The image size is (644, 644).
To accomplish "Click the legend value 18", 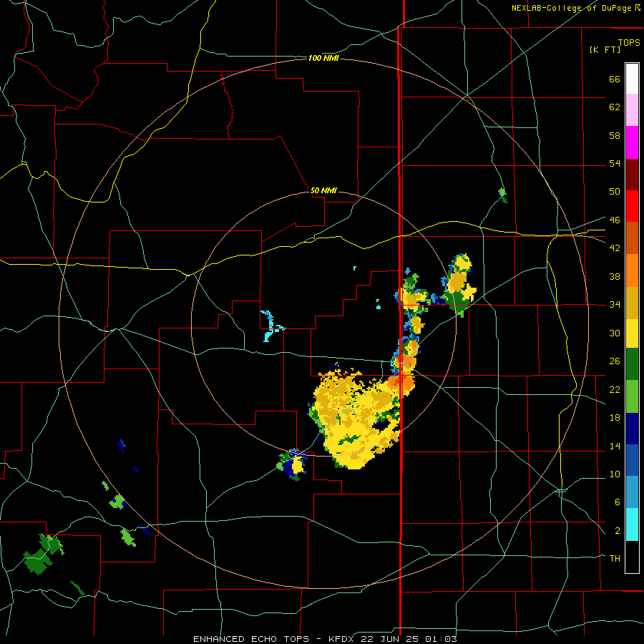I will 615,418.
